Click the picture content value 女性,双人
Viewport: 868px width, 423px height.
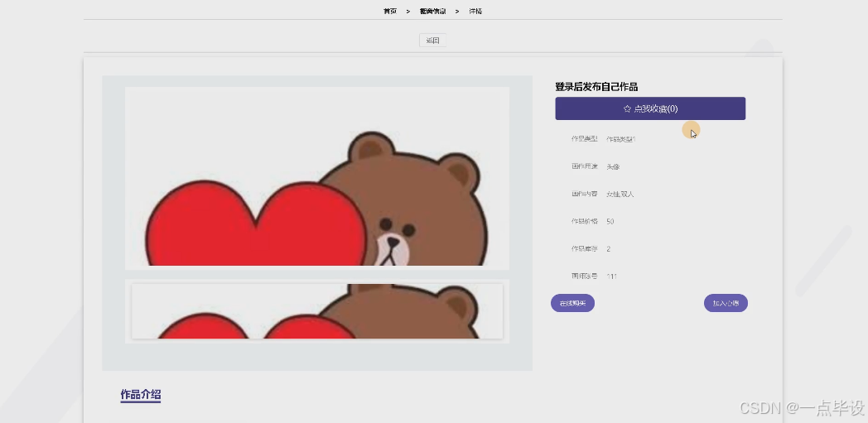coord(620,194)
